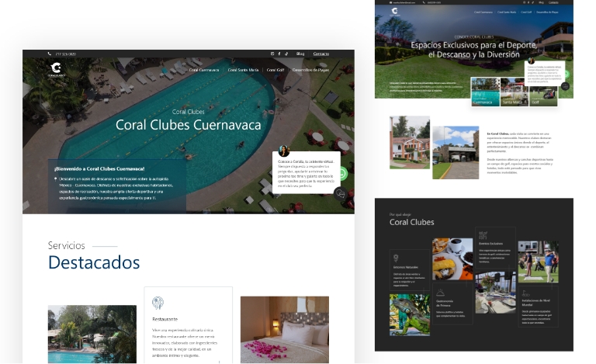The width and height of the screenshot is (596, 364).
Task: Click the banquet table photo
Action: (496, 292)
